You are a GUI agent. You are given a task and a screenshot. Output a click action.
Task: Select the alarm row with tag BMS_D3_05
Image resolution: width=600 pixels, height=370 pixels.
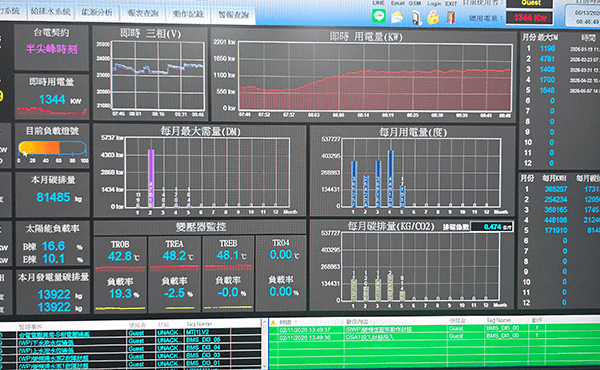coord(130,341)
